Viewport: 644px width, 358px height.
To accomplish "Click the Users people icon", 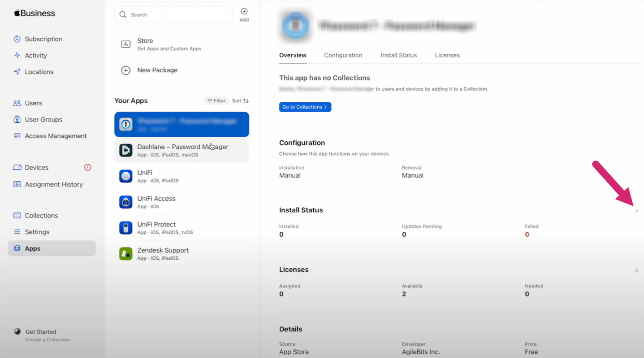I will [17, 103].
